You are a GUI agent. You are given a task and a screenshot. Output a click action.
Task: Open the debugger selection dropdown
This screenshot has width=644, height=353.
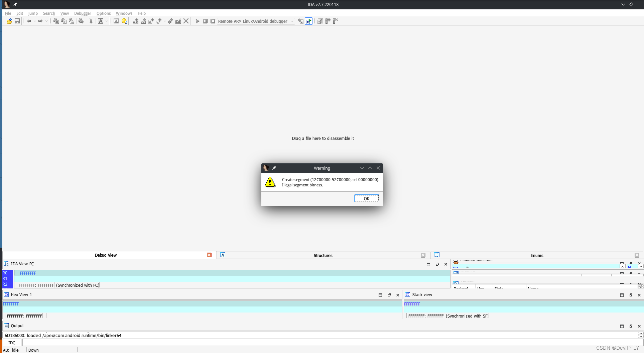(x=256, y=21)
